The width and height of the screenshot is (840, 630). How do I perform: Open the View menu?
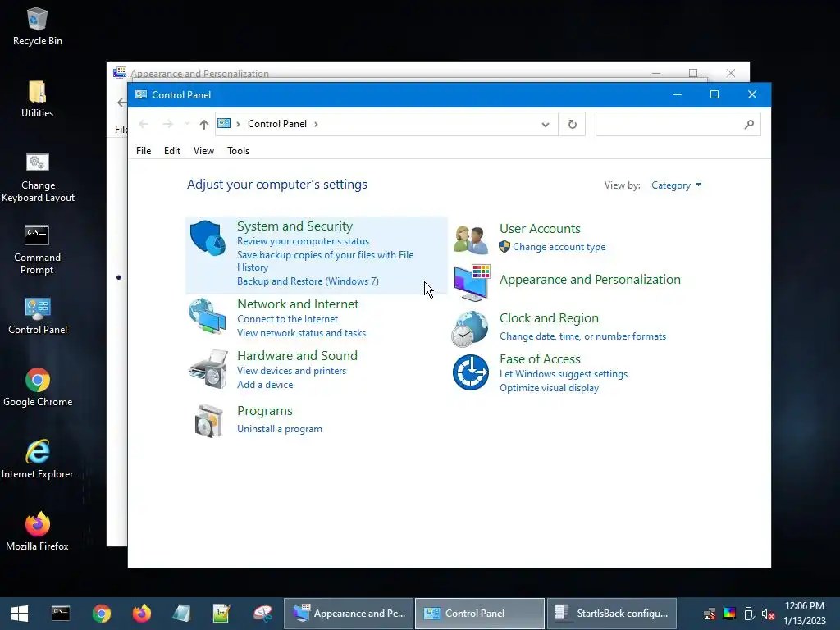coord(203,151)
